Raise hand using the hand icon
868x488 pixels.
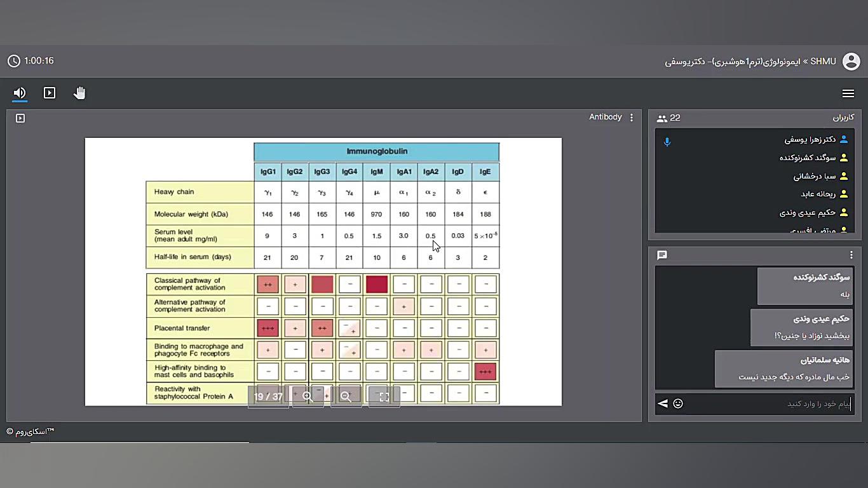(79, 93)
